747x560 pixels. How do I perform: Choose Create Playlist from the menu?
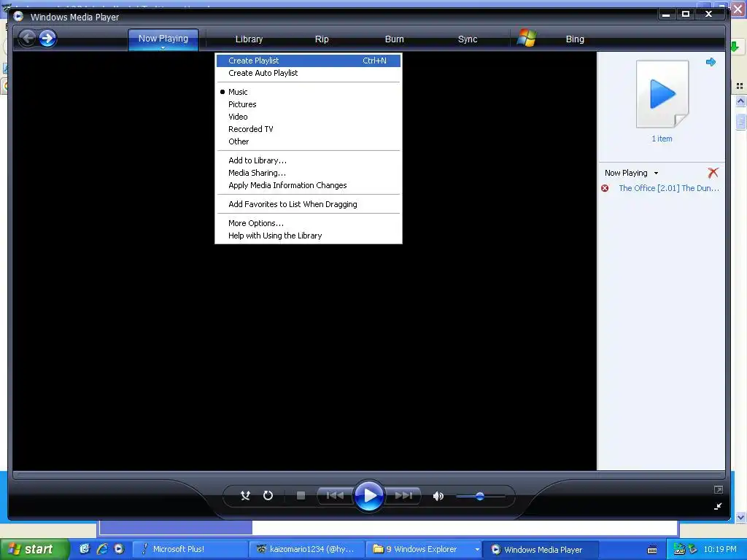(x=309, y=61)
